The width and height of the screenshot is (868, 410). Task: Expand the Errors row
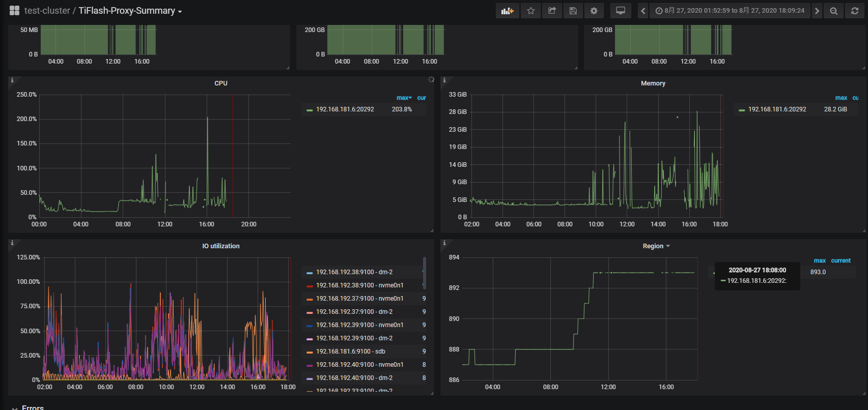click(x=33, y=407)
